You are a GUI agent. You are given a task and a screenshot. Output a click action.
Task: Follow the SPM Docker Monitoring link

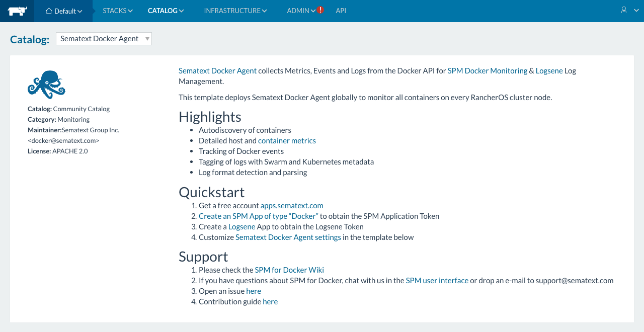(x=487, y=71)
